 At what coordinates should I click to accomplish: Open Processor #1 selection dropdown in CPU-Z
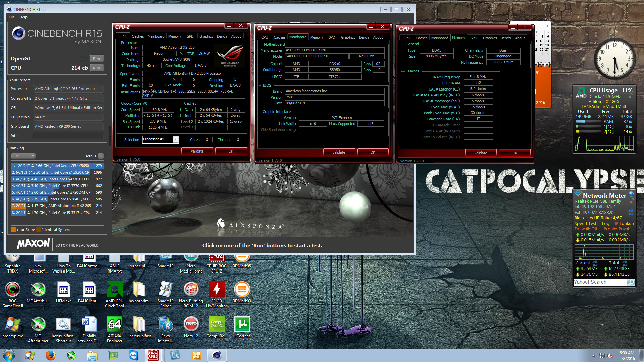175,139
